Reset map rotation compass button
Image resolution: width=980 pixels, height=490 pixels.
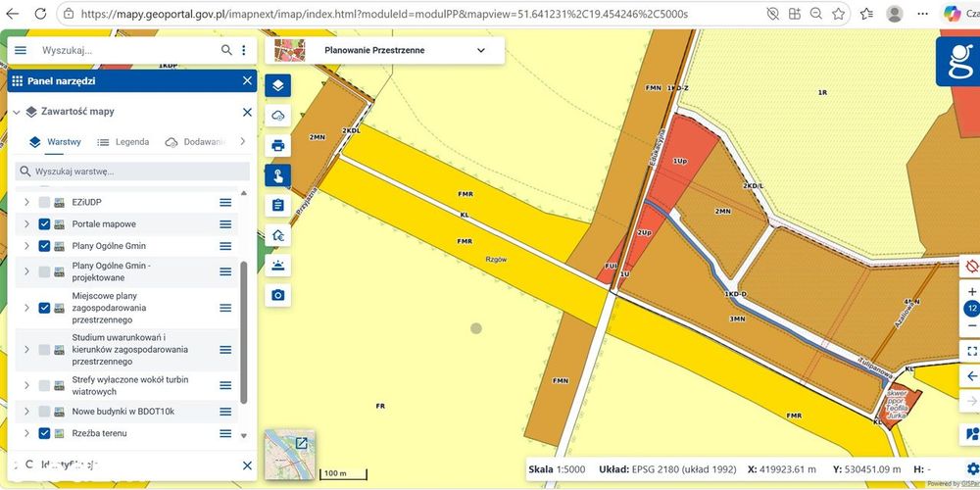(x=971, y=267)
